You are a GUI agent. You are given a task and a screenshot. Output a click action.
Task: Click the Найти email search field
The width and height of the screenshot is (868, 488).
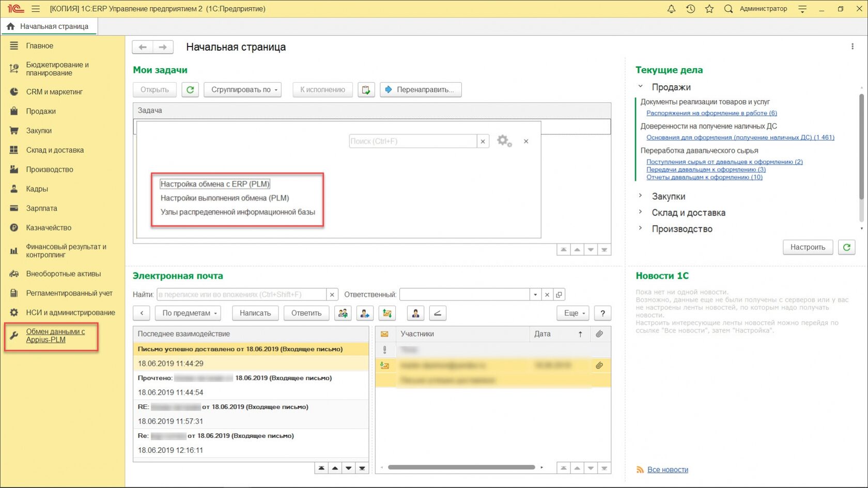[241, 295]
